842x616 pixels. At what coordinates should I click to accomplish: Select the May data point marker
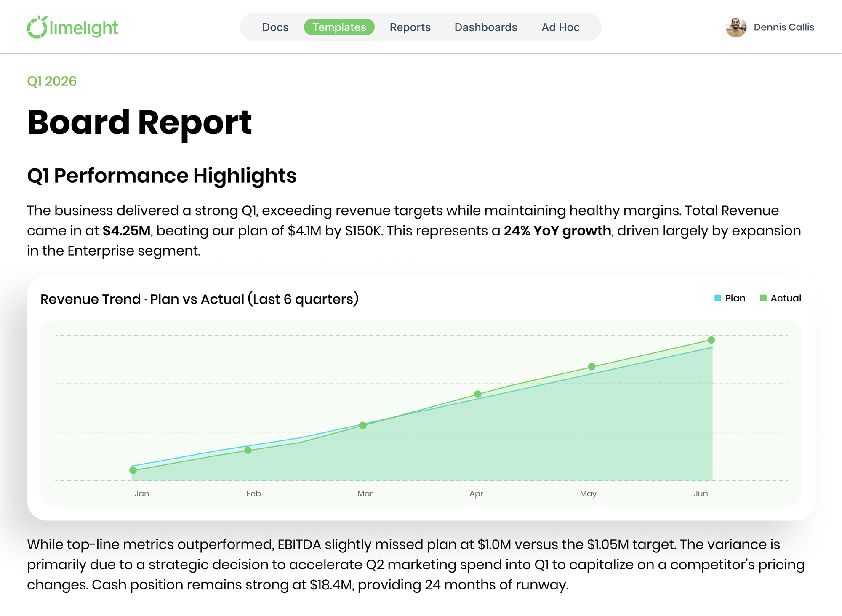click(x=592, y=367)
